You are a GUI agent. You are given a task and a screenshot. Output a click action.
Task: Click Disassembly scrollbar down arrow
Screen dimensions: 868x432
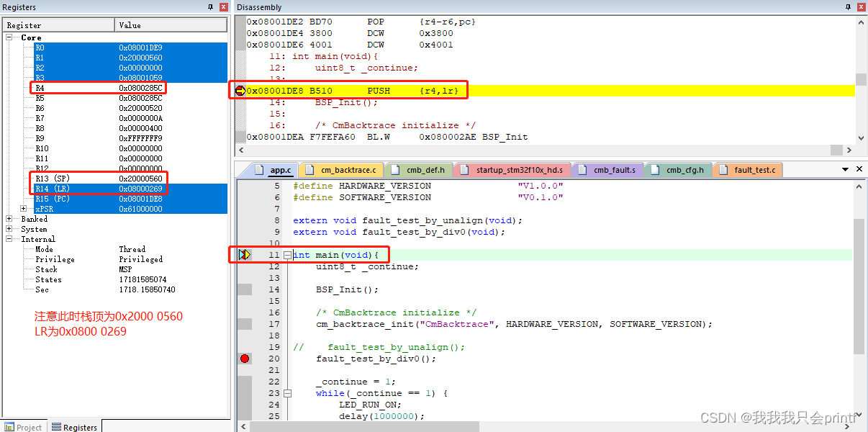pos(861,138)
